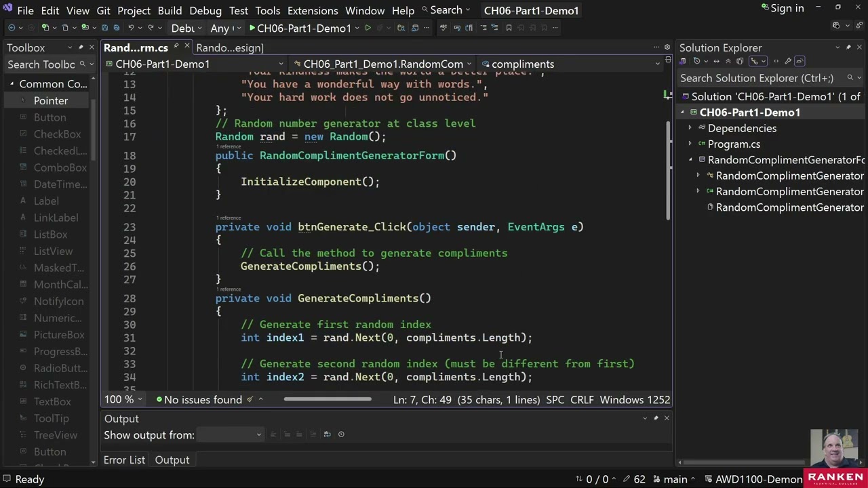Open the Debug solution configuration dropdown
This screenshot has height=488, width=868.
pos(185,28)
